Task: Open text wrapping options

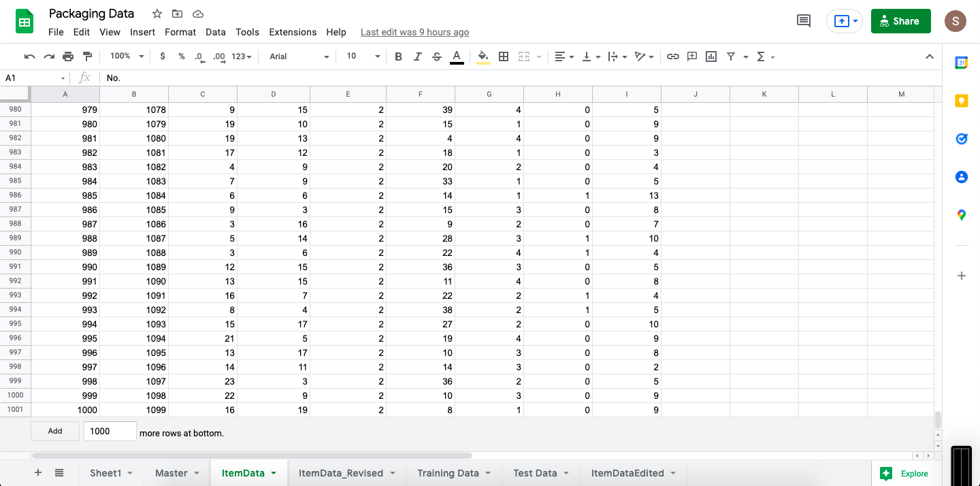Action: [617, 56]
